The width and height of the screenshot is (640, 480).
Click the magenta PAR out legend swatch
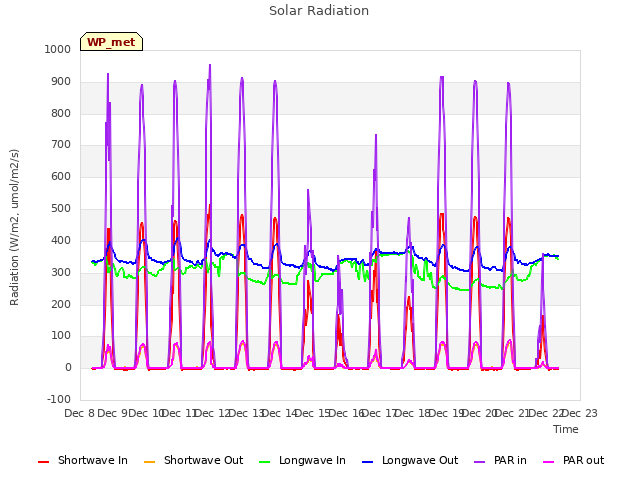point(549,462)
